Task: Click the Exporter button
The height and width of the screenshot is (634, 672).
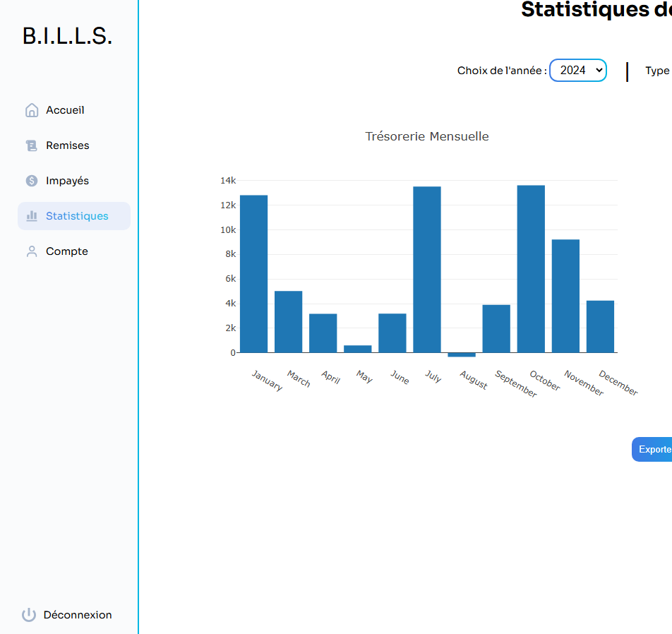Action: tap(652, 449)
